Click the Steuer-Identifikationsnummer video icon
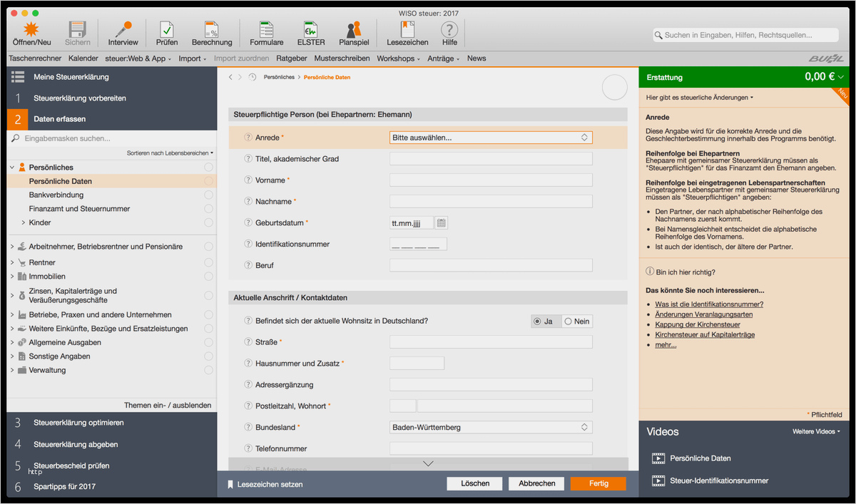This screenshot has height=504, width=856. [x=658, y=480]
